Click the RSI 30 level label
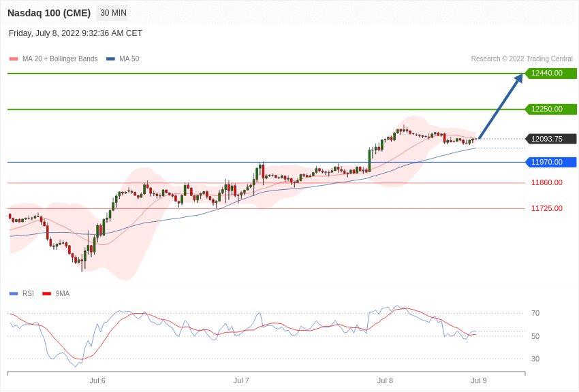Image resolution: width=579 pixels, height=392 pixels. (x=535, y=359)
